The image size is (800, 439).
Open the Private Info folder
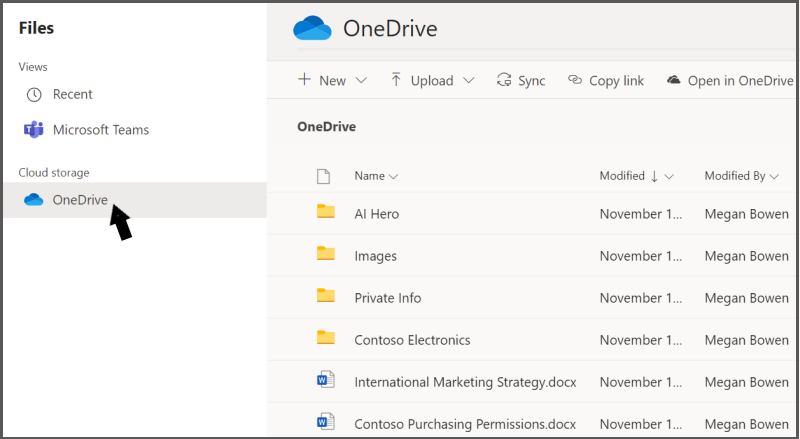point(388,298)
